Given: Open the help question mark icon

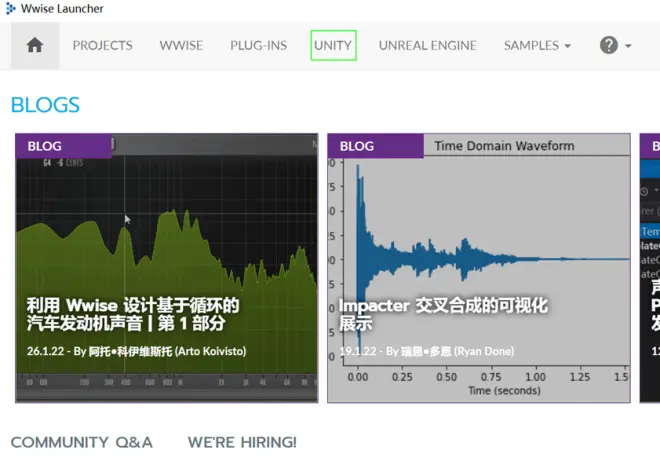Looking at the screenshot, I should [609, 45].
